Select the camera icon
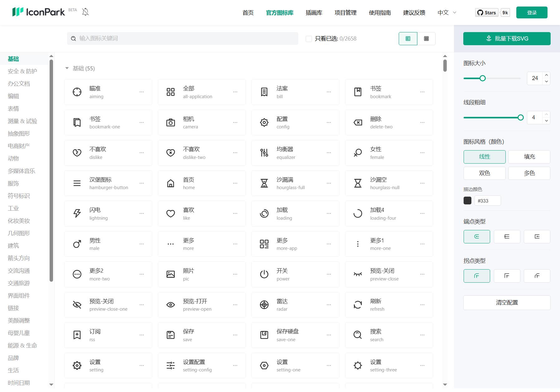This screenshot has height=392, width=560. click(x=171, y=122)
